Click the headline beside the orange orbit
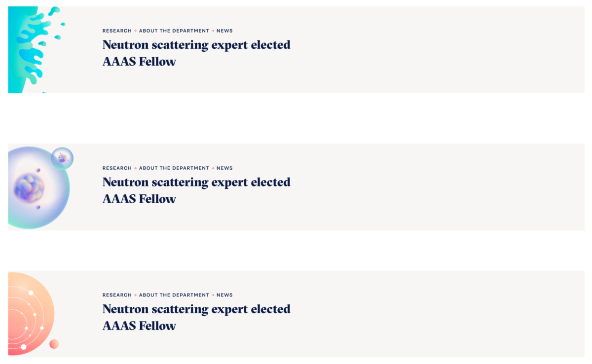Screen dimensions: 592x364 tap(196, 317)
